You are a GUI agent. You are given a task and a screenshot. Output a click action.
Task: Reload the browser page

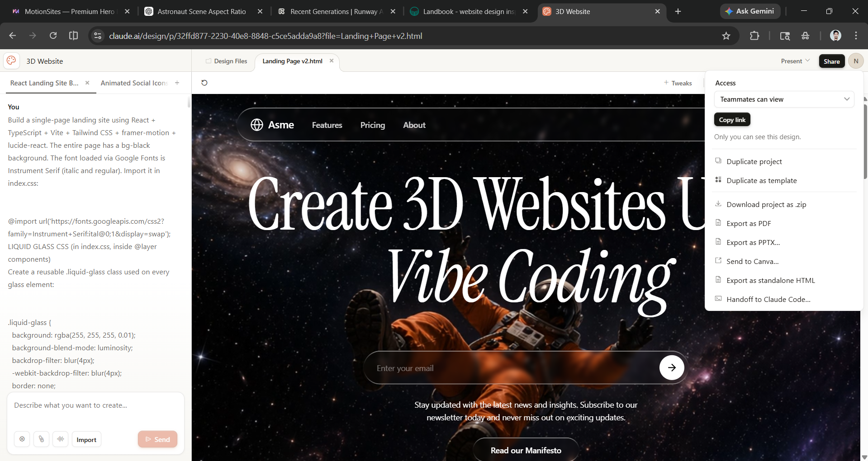53,36
